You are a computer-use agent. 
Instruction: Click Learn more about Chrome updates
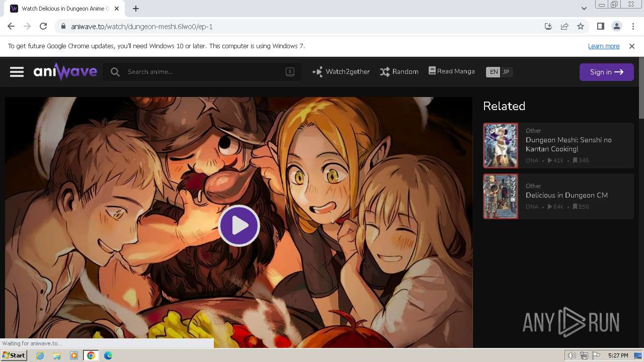pyautogui.click(x=604, y=46)
